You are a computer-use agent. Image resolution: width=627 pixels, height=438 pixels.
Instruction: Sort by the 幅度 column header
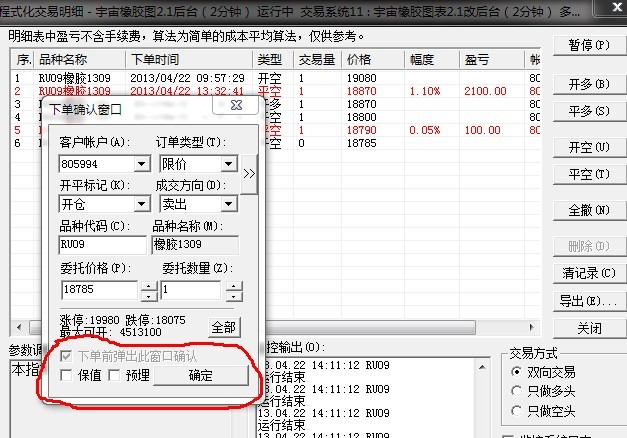coord(432,60)
